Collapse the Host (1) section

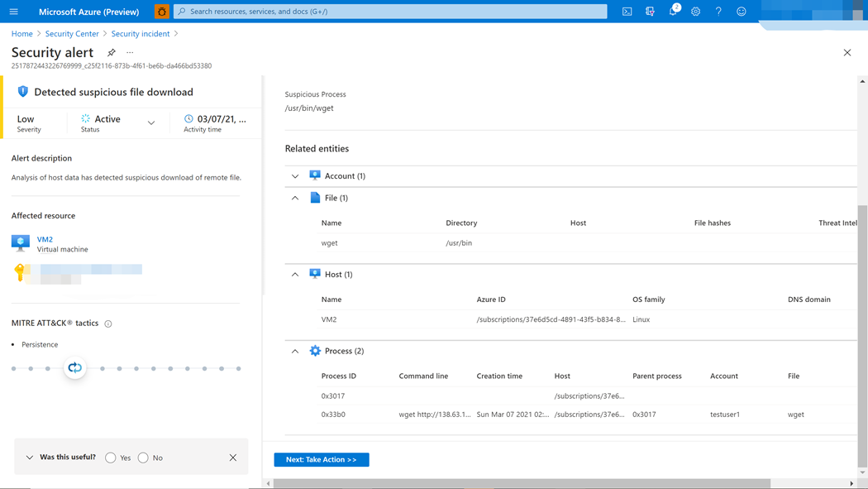pyautogui.click(x=295, y=274)
